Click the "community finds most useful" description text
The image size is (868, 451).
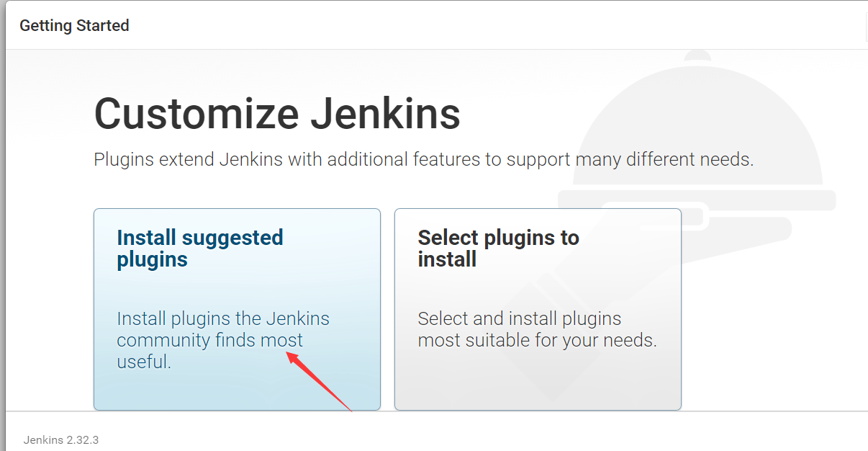209,340
